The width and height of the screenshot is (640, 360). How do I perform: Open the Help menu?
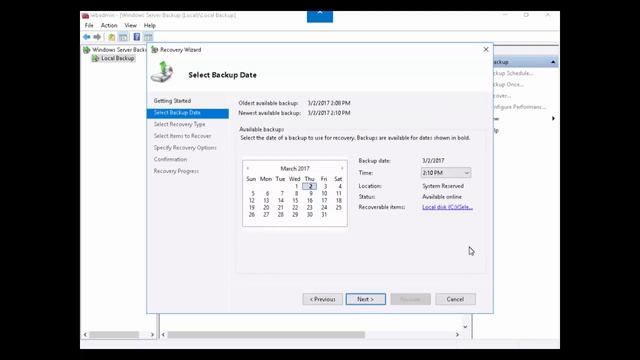(150, 25)
